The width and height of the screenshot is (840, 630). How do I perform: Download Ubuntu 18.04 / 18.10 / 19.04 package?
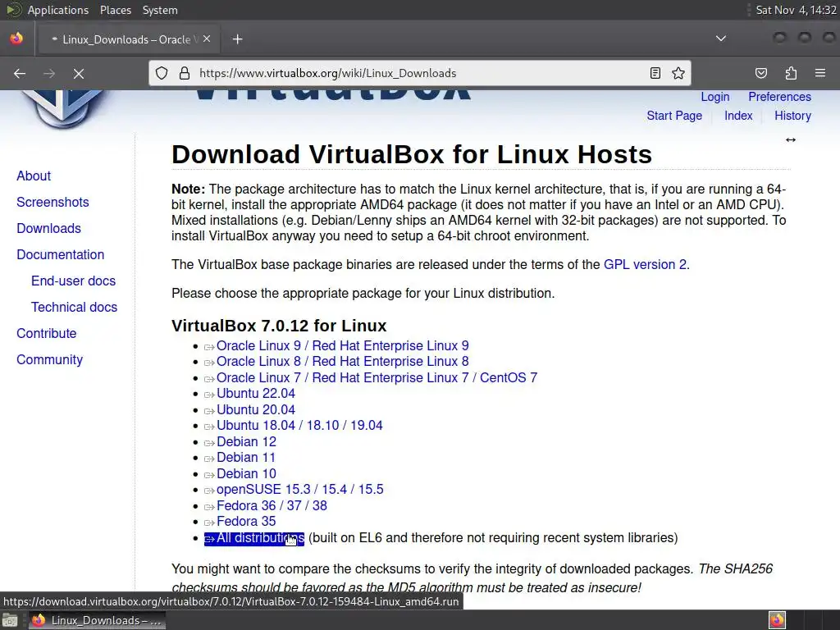(x=299, y=426)
